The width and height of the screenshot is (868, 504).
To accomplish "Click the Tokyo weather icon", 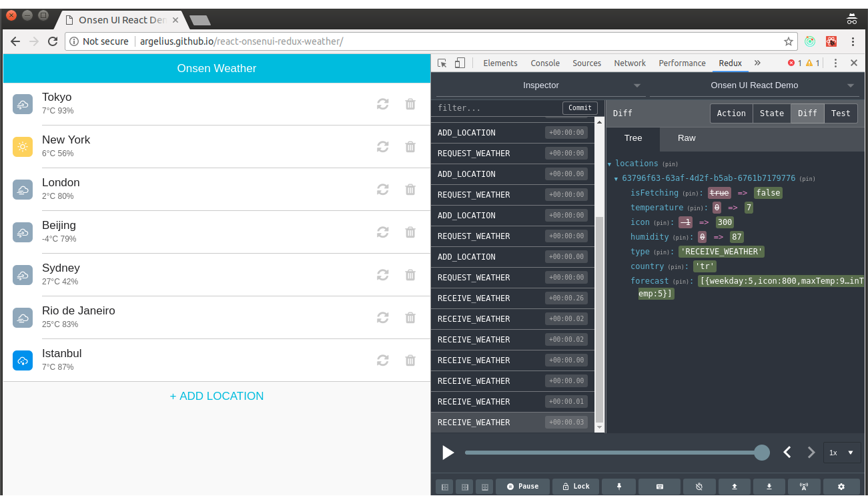I will pos(23,104).
